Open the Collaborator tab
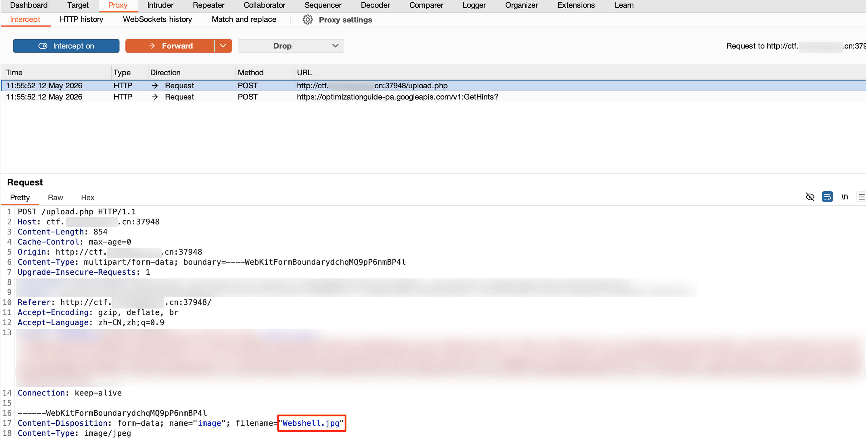Image resolution: width=868 pixels, height=440 pixels. tap(265, 5)
